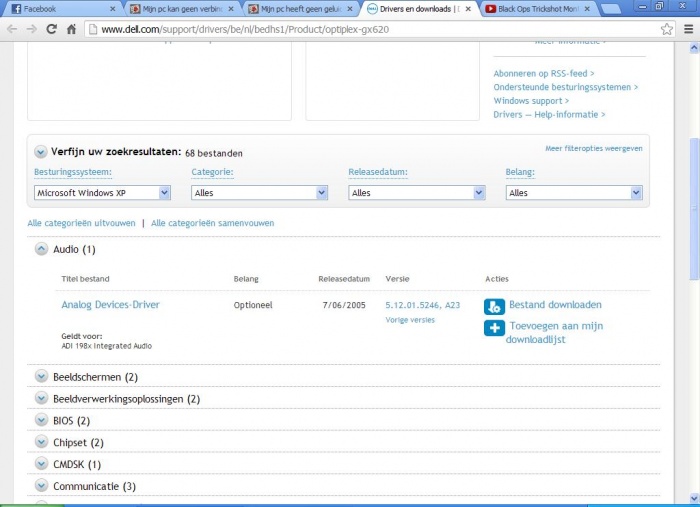Expand the Beeldschermen category
Image resolution: width=700 pixels, height=507 pixels.
click(41, 377)
